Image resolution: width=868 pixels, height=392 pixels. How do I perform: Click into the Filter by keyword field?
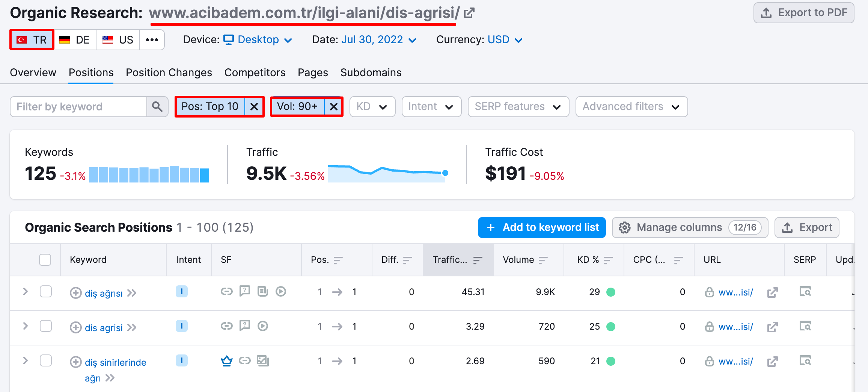tap(78, 107)
